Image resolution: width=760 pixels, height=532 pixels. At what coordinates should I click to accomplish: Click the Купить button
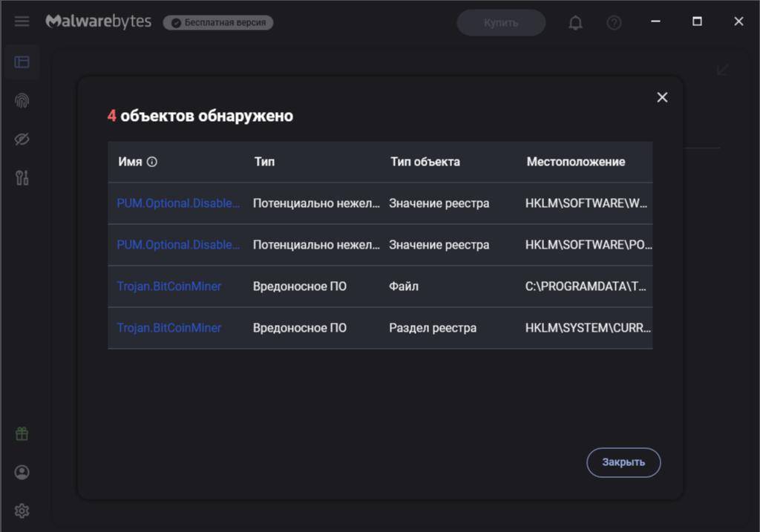(501, 23)
